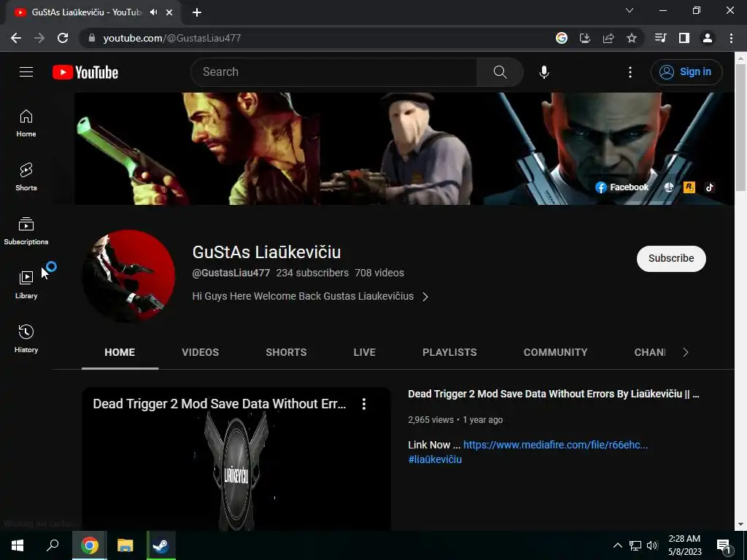Open the Dead Trigger 2 video title link
Viewport: 747px width, 560px height.
[x=554, y=394]
